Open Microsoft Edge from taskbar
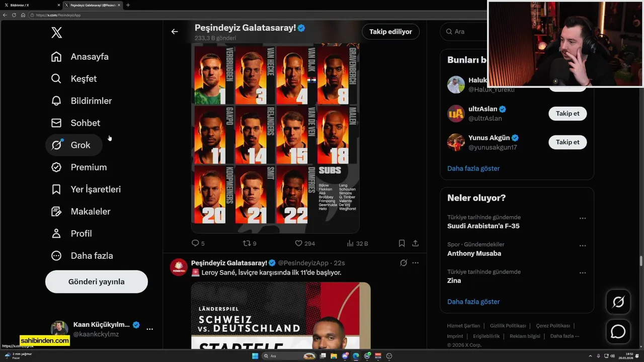Image resolution: width=644 pixels, height=362 pixels. point(356,356)
